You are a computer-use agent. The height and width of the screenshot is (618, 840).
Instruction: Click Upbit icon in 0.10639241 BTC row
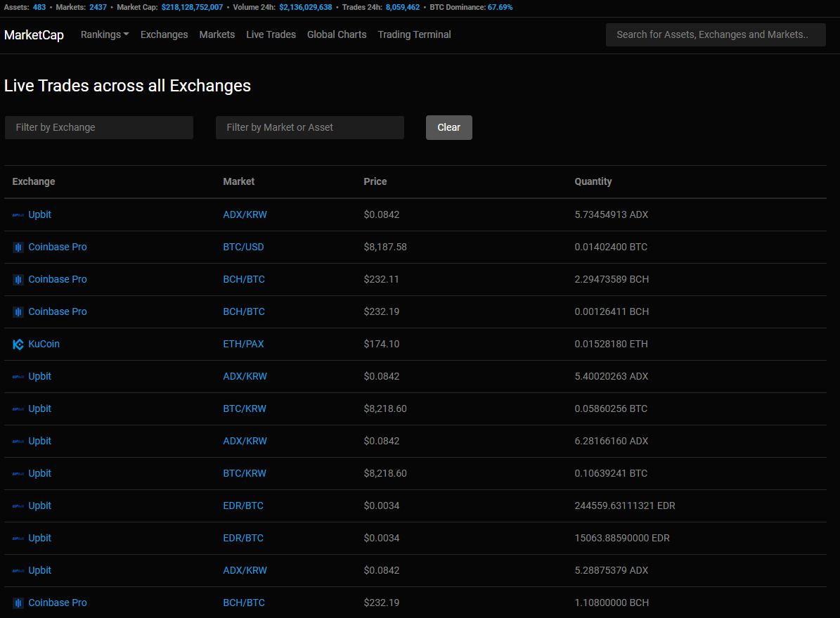(18, 474)
